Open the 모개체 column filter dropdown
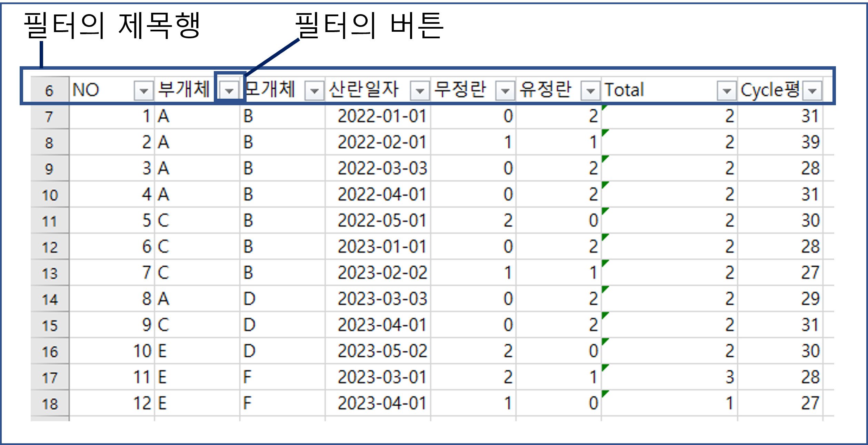 pos(315,91)
